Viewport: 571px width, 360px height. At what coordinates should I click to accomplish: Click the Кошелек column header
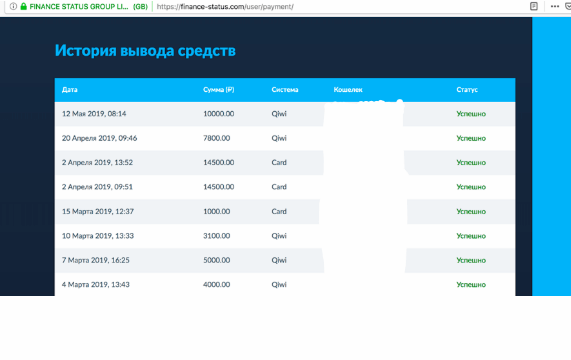(348, 90)
